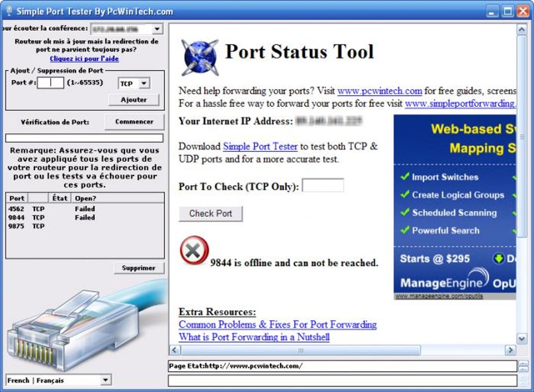Open the French language dropdown
This screenshot has width=534, height=392.
[106, 380]
